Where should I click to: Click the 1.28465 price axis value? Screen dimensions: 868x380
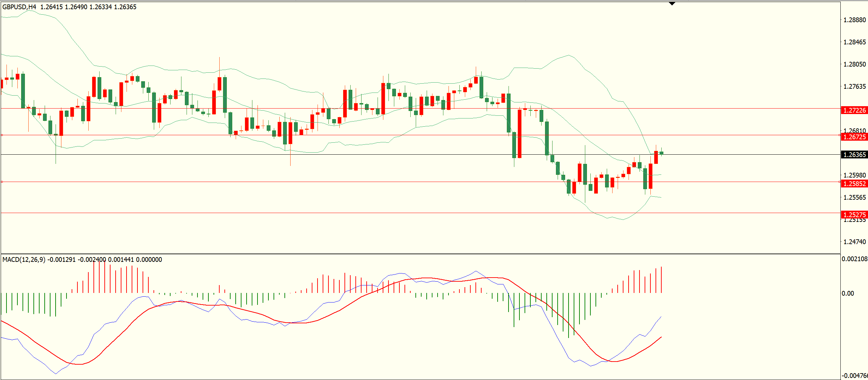(854, 42)
